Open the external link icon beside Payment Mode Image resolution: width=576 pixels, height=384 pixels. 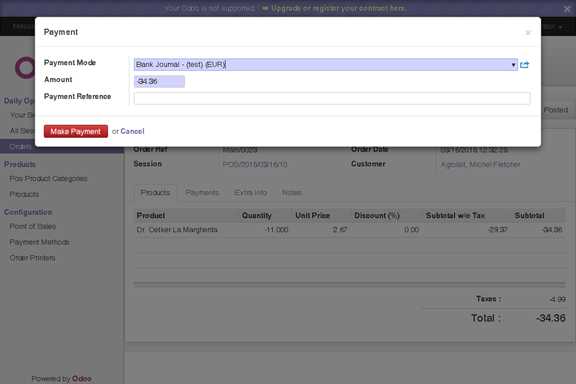[525, 65]
